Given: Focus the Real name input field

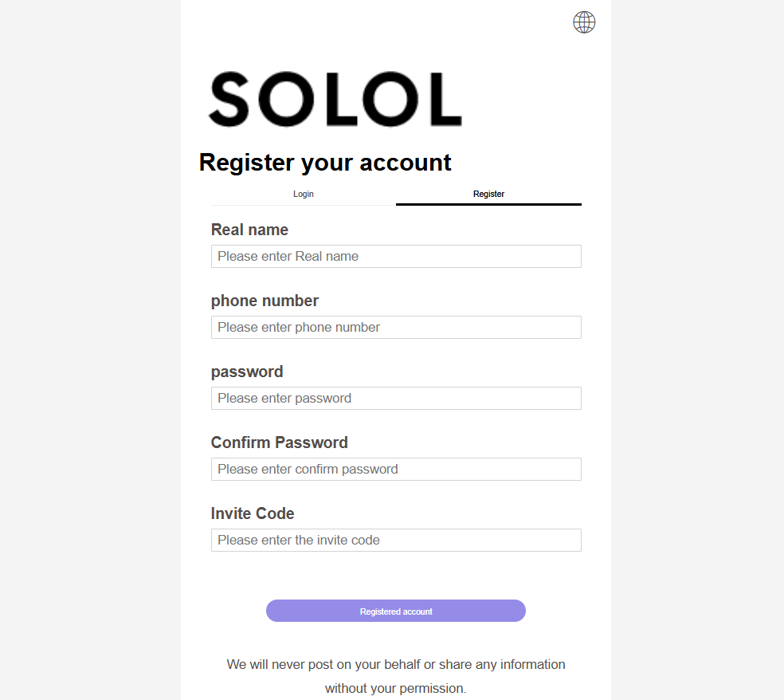Looking at the screenshot, I should [x=396, y=256].
